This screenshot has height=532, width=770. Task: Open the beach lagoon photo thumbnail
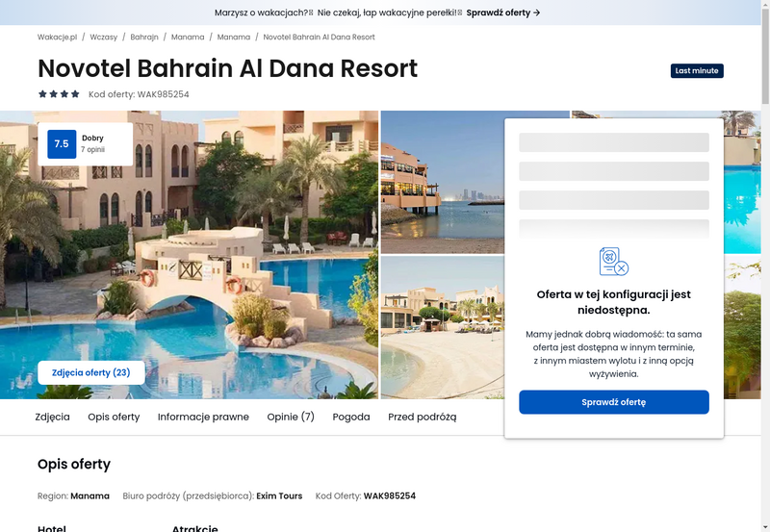click(x=443, y=327)
